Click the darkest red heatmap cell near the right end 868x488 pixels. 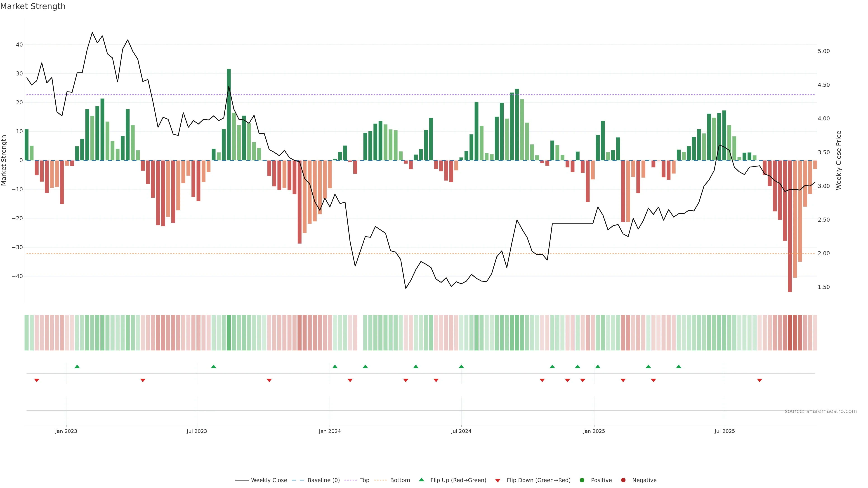coord(790,333)
